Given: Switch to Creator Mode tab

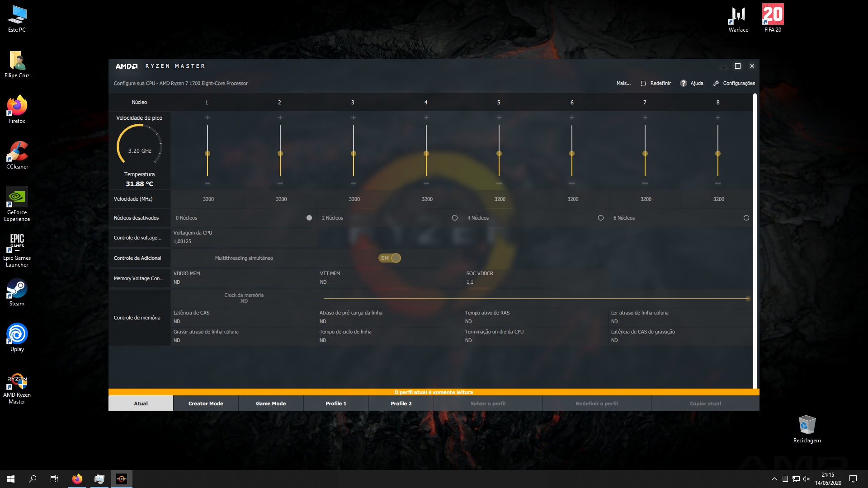Looking at the screenshot, I should pos(206,404).
